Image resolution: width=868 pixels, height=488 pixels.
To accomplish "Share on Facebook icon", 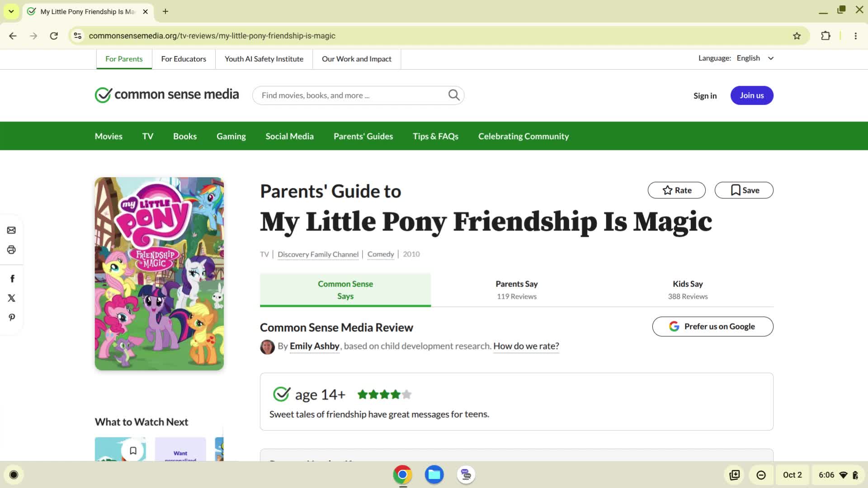I will tap(12, 278).
